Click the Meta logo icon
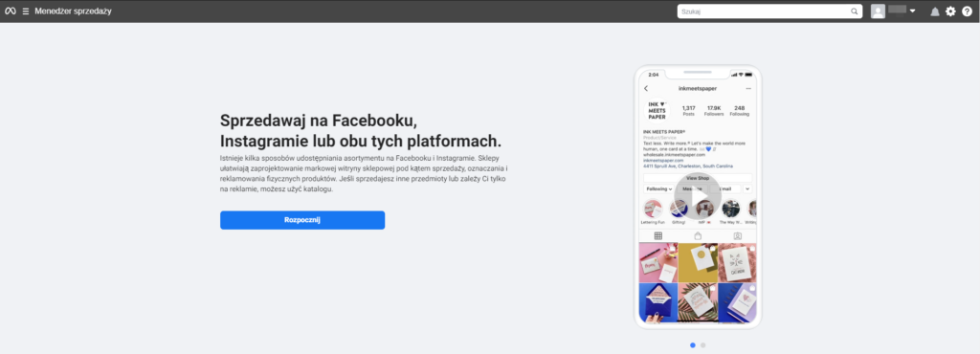Viewport: 980px width, 354px height. click(10, 11)
